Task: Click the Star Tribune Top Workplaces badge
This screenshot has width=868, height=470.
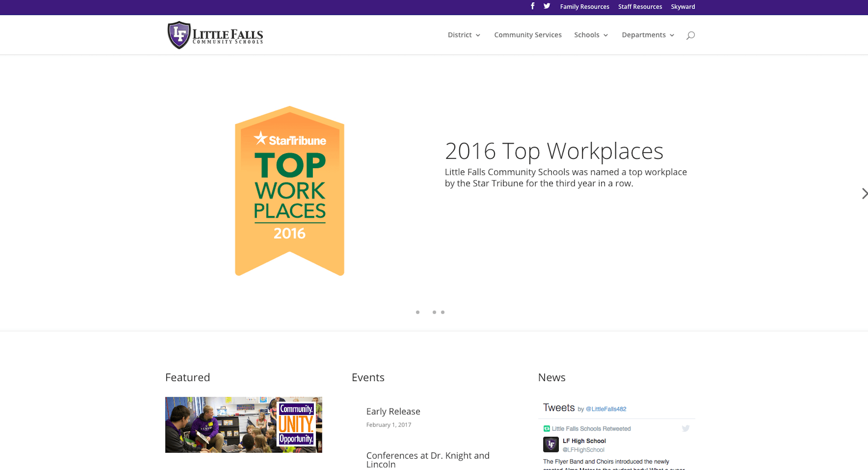Action: (290, 191)
